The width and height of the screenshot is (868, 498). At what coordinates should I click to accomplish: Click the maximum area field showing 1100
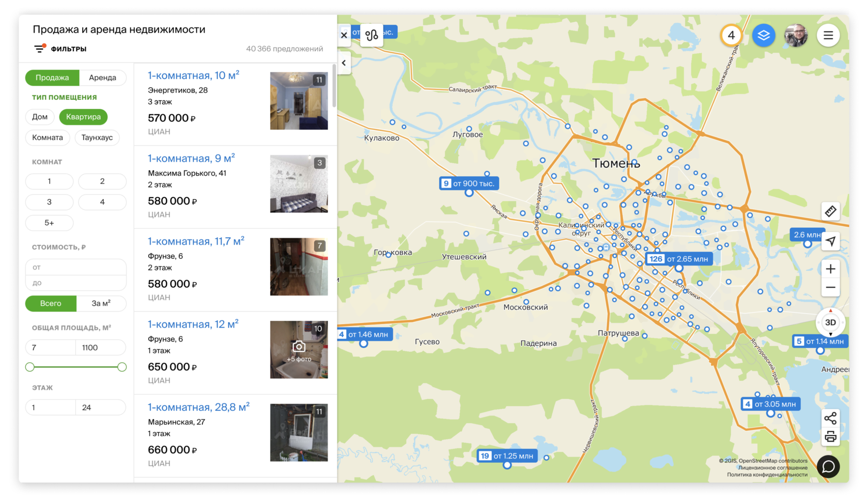coord(101,348)
